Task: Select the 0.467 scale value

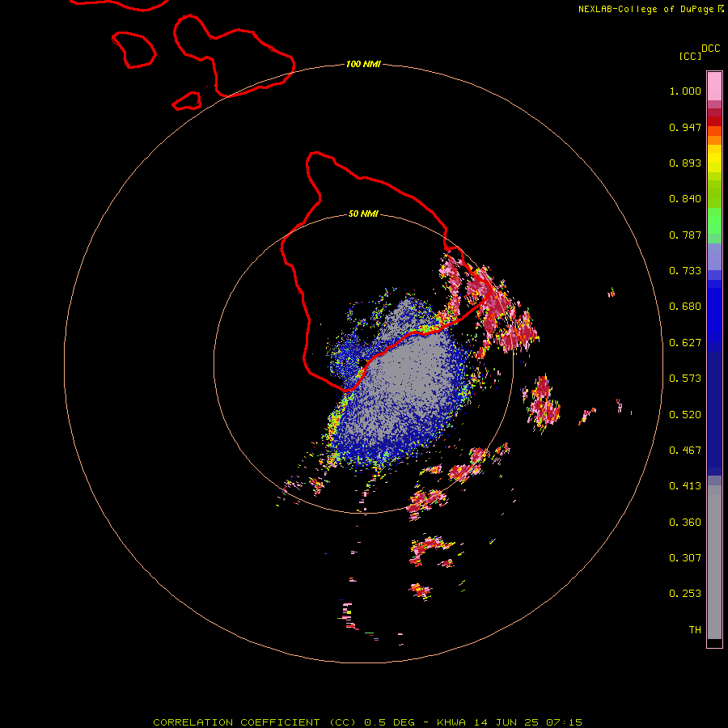Action: click(685, 451)
